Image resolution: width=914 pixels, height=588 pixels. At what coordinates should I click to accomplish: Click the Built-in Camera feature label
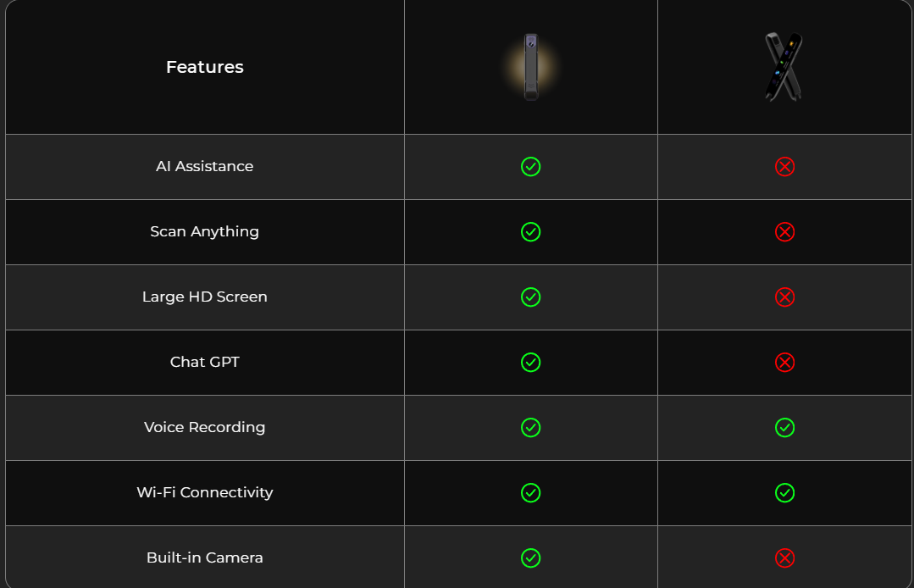pyautogui.click(x=205, y=557)
